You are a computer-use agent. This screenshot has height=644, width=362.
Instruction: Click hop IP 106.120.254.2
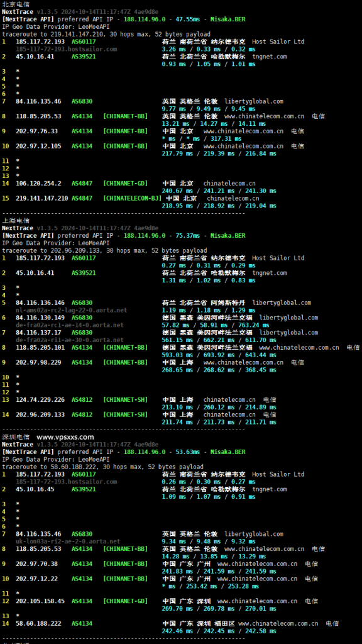pos(38,184)
